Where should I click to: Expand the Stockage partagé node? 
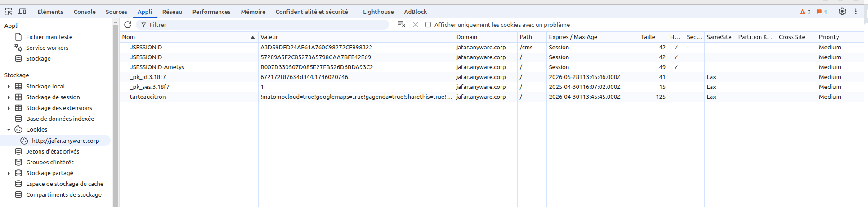pos(9,173)
